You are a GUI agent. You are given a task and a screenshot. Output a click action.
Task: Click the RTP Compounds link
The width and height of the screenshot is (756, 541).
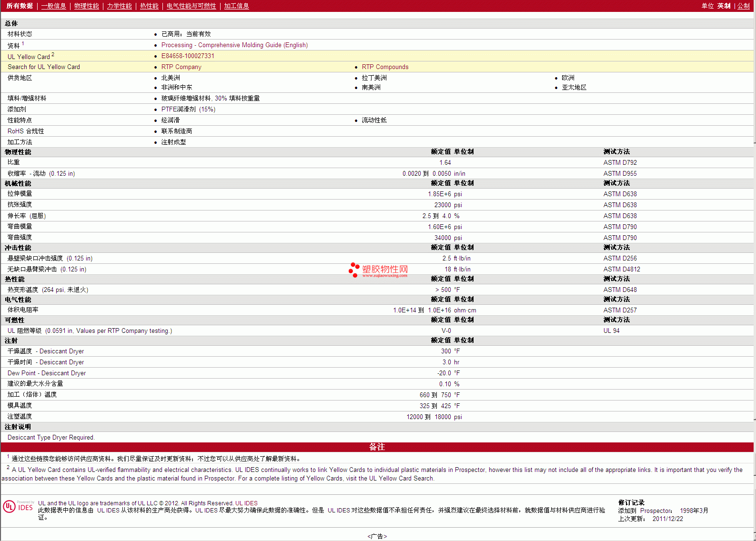(385, 67)
